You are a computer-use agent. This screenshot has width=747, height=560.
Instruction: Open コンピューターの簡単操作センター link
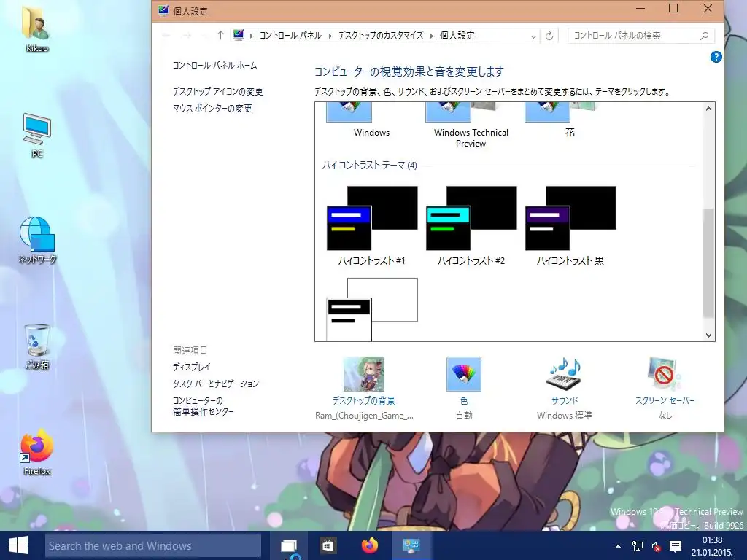[204, 406]
